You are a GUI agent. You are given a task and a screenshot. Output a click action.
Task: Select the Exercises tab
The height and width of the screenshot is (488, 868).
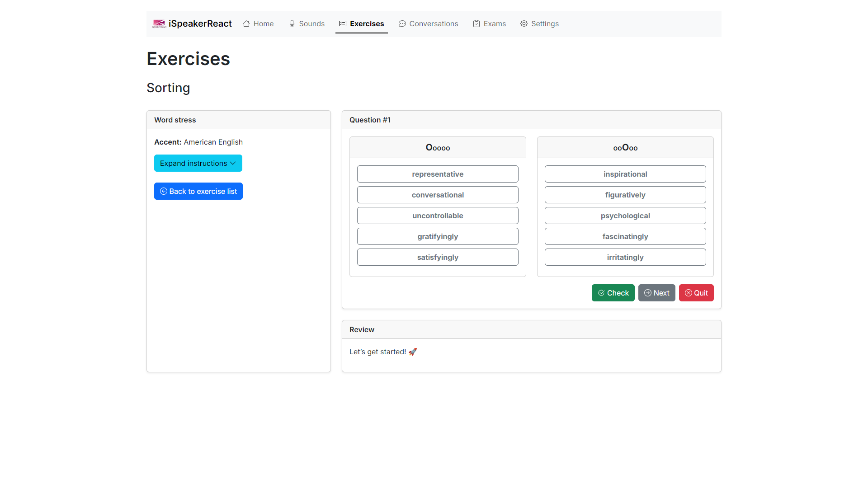coord(362,23)
